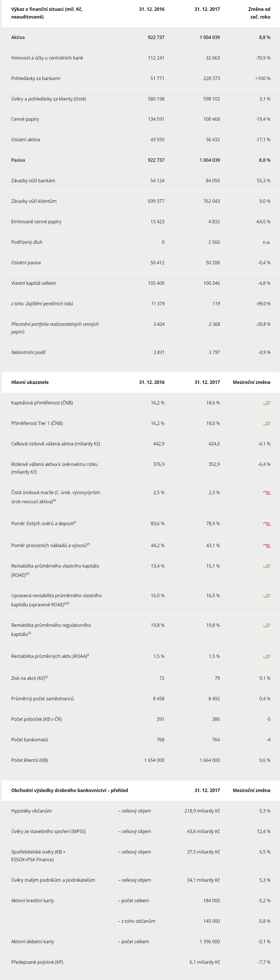This screenshot has width=280, height=980.
Task: Select the Aktiva total row label
Action: click(x=18, y=37)
